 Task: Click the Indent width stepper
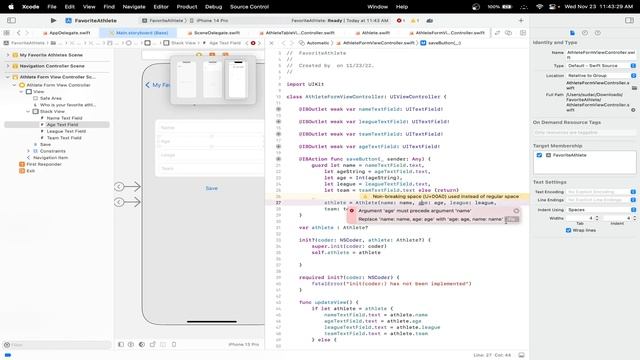pyautogui.click(x=634, y=218)
